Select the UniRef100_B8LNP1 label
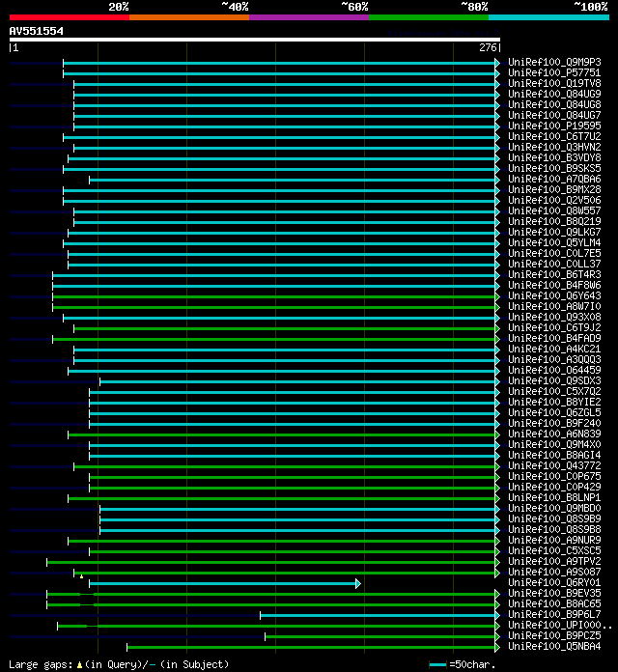618x672 pixels. (554, 498)
